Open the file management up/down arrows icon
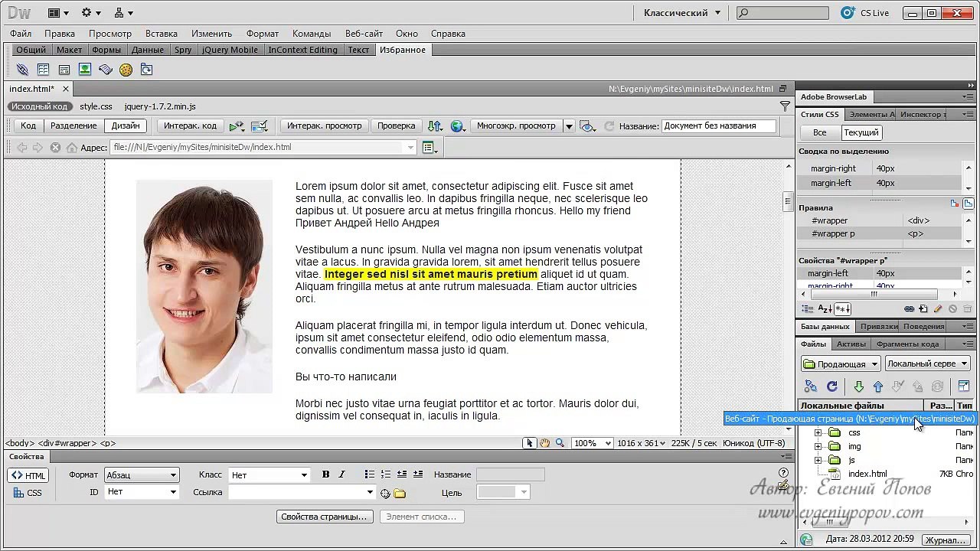Image resolution: width=980 pixels, height=551 pixels. [x=435, y=126]
